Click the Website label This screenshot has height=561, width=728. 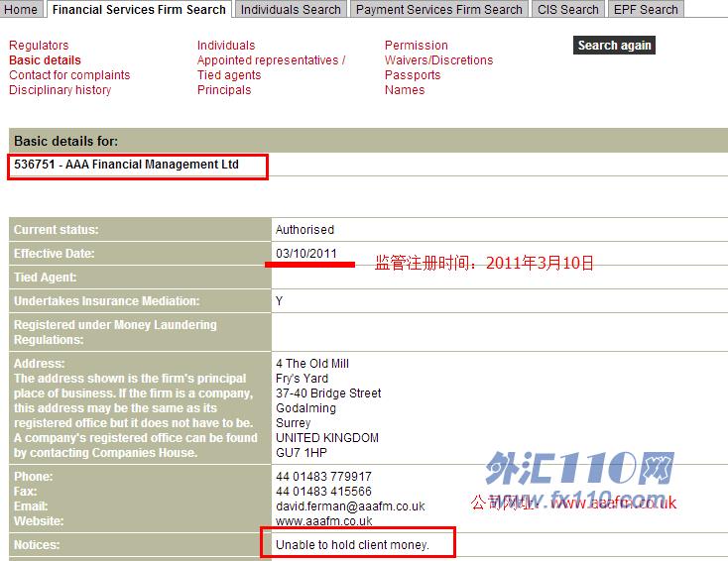[x=39, y=520]
